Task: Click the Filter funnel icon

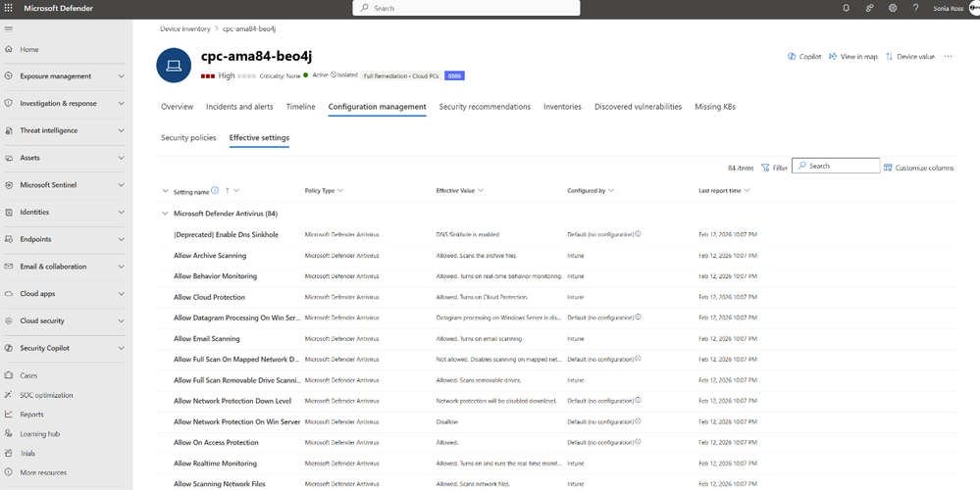Action: 765,168
